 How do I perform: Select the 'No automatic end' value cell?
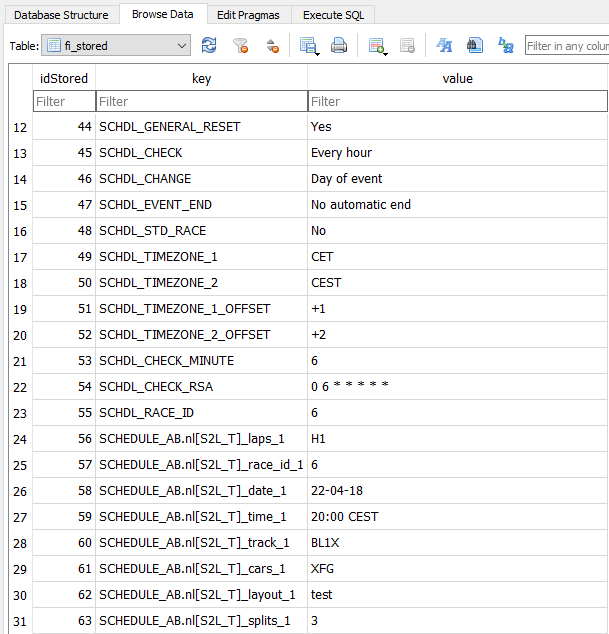tap(457, 205)
